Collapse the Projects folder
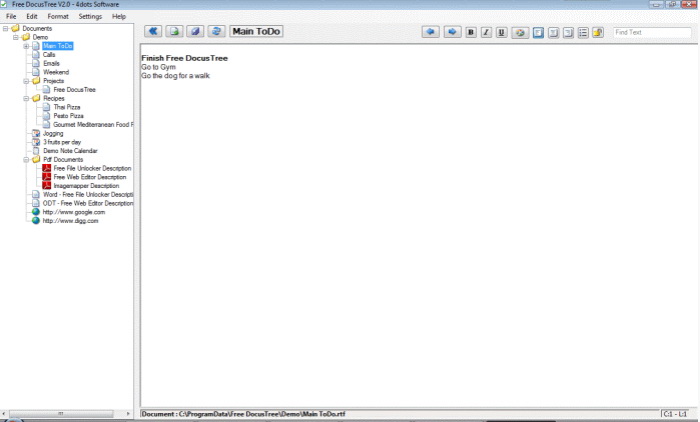The width and height of the screenshot is (700, 422). pyautogui.click(x=26, y=81)
